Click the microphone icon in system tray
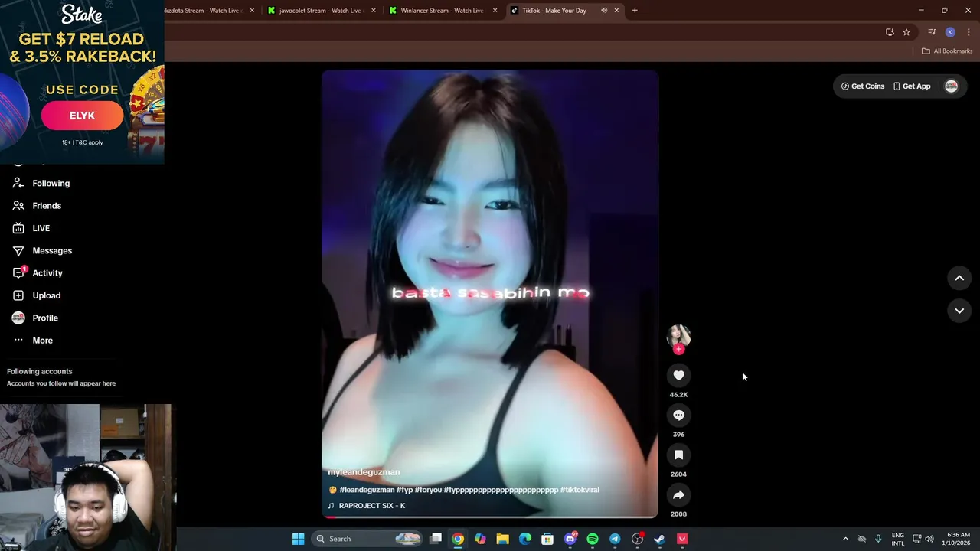Image resolution: width=980 pixels, height=551 pixels. click(x=878, y=539)
